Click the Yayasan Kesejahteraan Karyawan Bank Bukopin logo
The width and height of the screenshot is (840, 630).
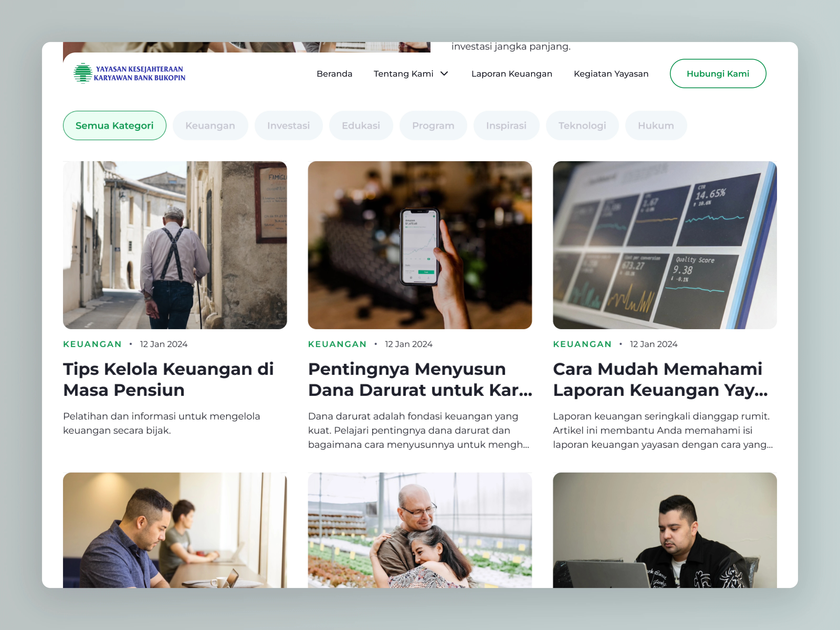pyautogui.click(x=130, y=73)
